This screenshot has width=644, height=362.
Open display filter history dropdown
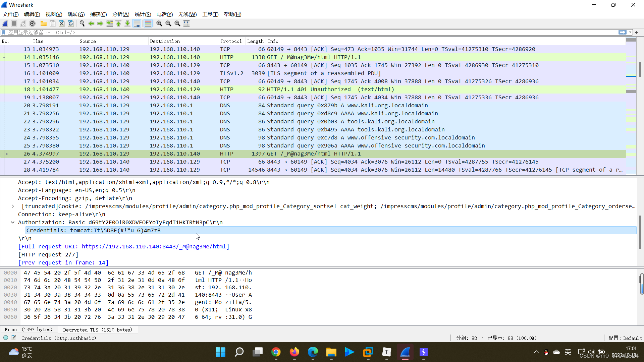630,32
